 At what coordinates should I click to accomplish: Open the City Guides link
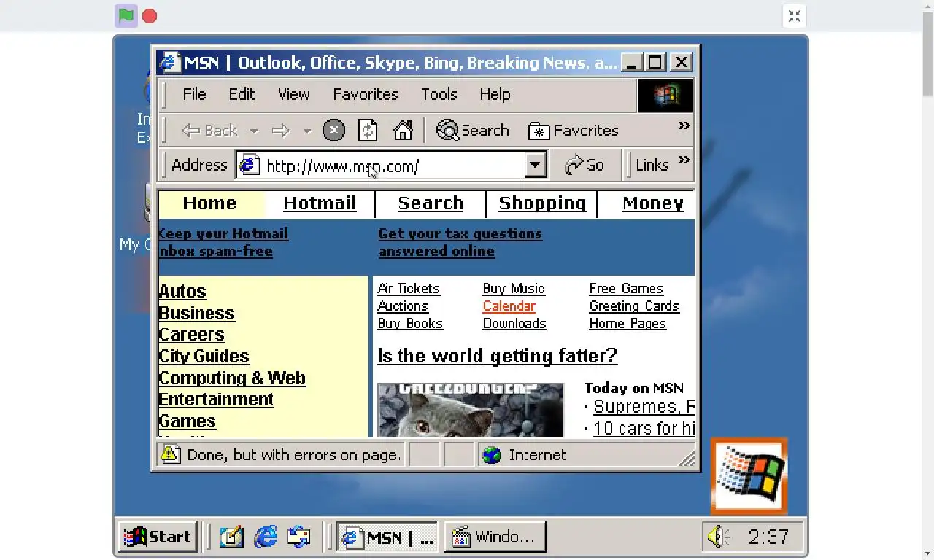point(204,357)
